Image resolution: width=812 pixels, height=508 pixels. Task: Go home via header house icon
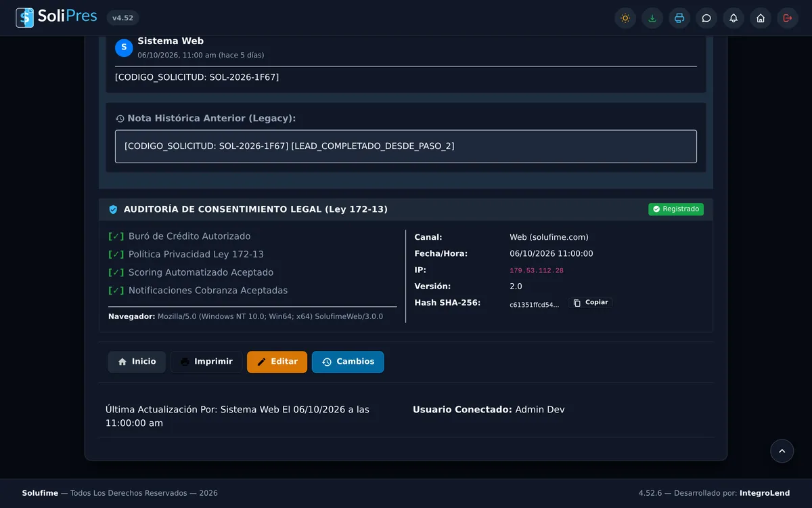click(x=761, y=18)
